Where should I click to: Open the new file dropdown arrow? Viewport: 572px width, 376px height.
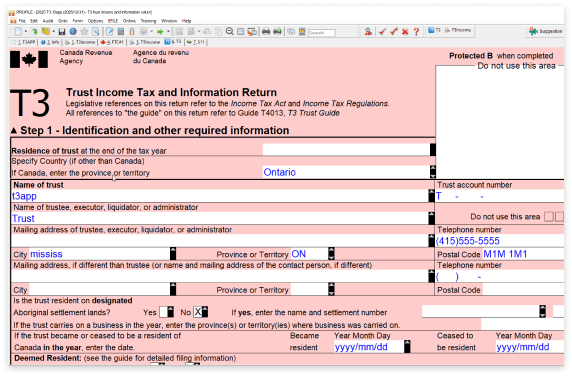tap(26, 32)
